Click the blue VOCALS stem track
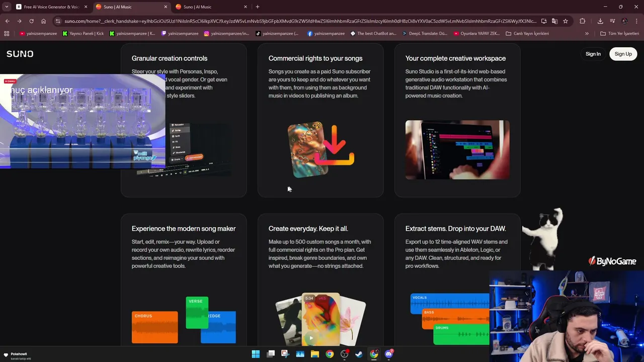Viewport: 644px width, 362px height. tap(450, 303)
